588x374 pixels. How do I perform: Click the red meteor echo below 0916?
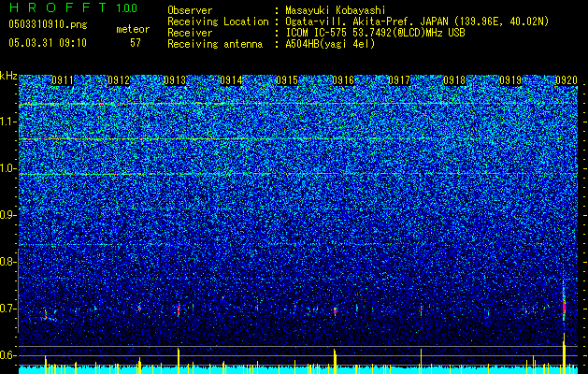point(335,310)
